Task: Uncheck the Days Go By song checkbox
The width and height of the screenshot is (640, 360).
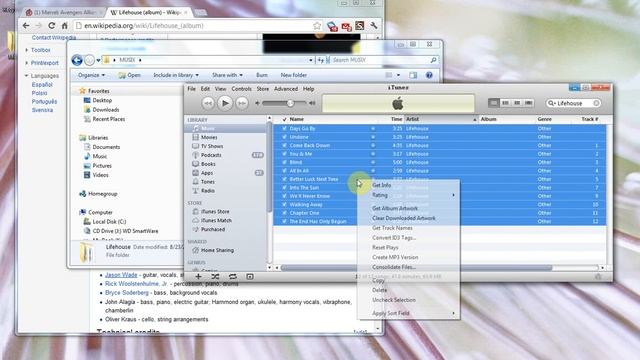Action: click(284, 128)
